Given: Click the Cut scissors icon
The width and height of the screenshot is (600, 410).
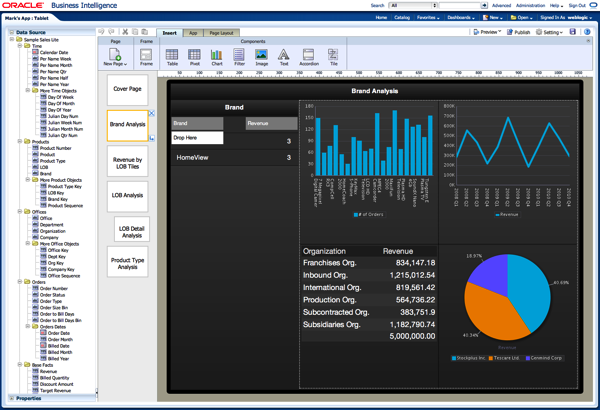Looking at the screenshot, I should click(125, 32).
